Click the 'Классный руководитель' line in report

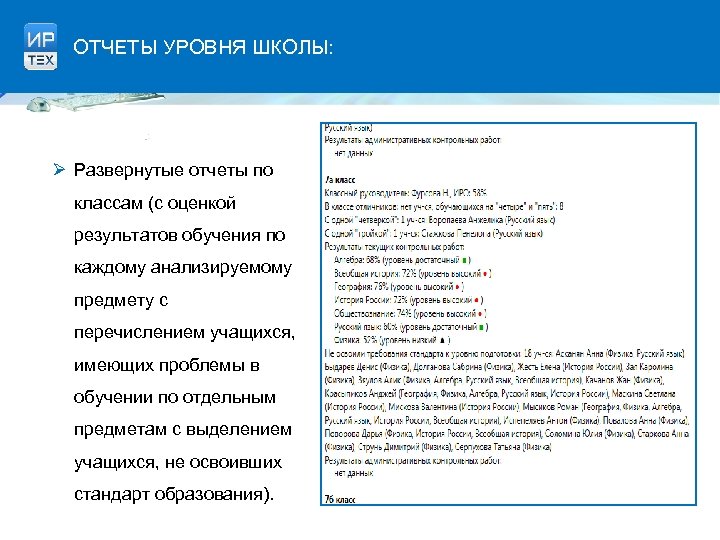point(405,193)
